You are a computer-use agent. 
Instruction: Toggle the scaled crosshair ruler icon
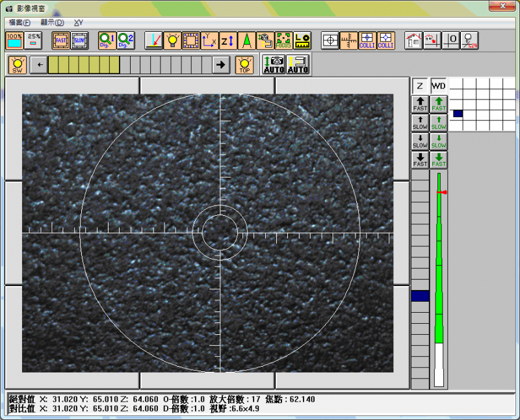(x=349, y=41)
